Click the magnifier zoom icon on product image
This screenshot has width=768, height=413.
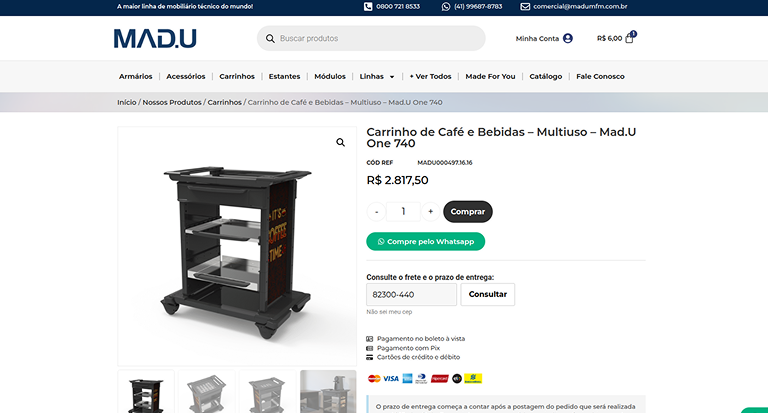click(x=340, y=143)
